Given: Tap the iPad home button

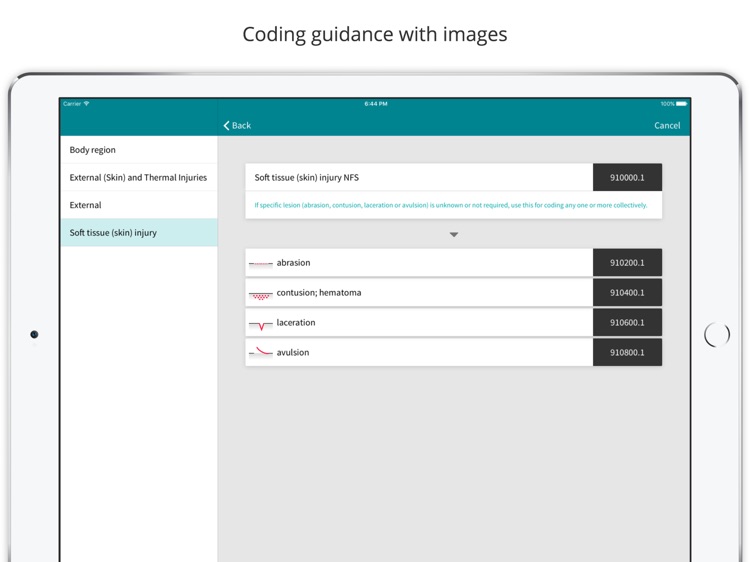Looking at the screenshot, I should pyautogui.click(x=717, y=334).
